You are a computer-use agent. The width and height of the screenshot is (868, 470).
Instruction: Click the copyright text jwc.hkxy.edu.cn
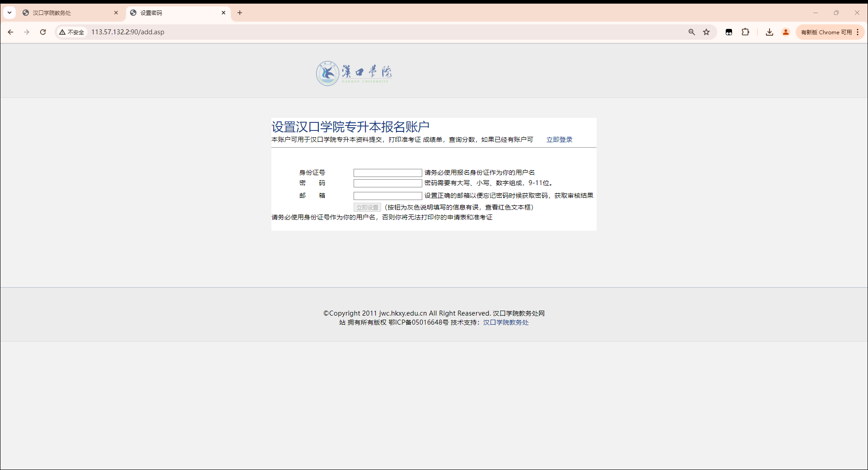[403, 313]
